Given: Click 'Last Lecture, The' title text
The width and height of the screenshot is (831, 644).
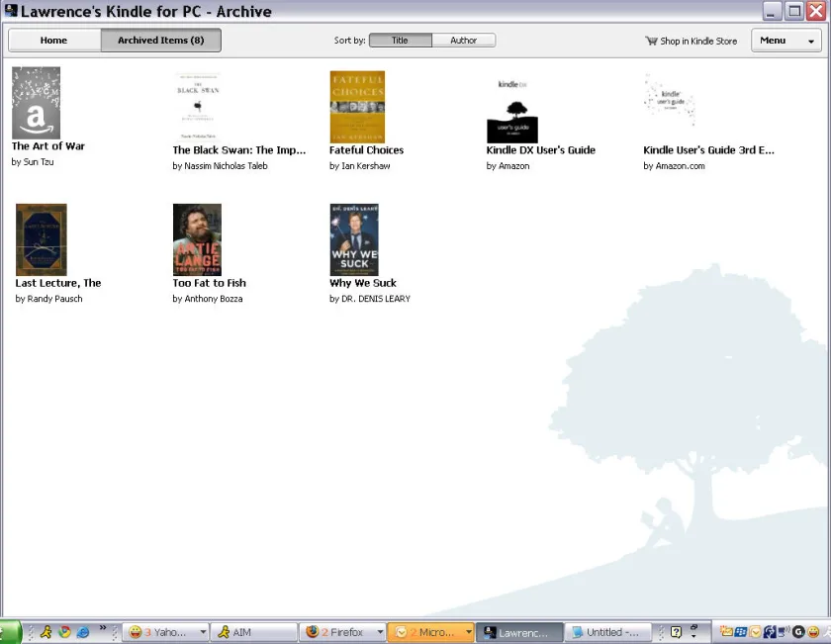Looking at the screenshot, I should pyautogui.click(x=58, y=283).
